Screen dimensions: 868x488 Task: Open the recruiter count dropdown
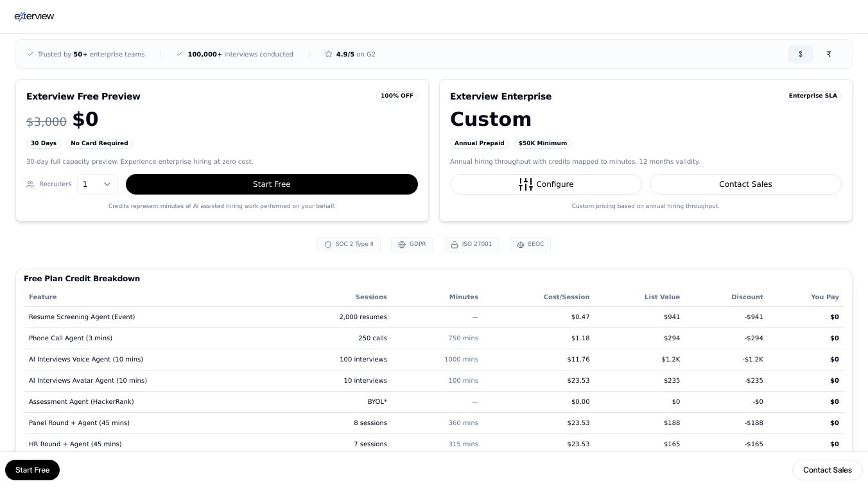(97, 184)
